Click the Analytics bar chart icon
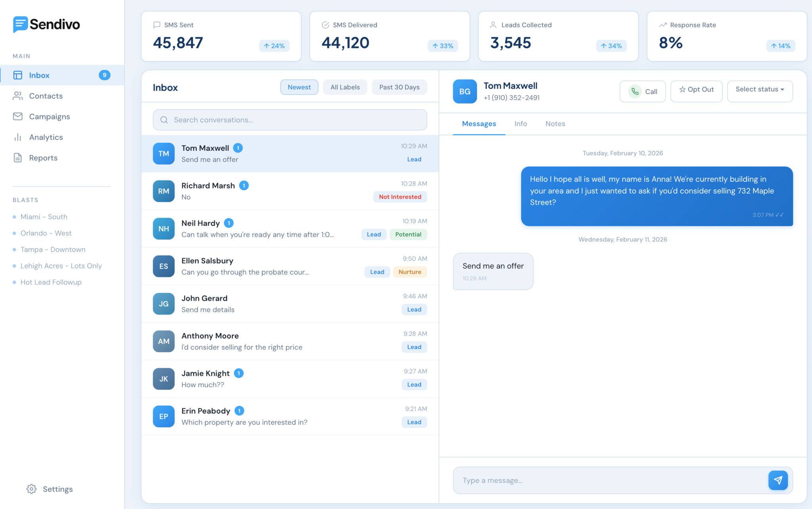Image resolution: width=812 pixels, height=509 pixels. 18,137
